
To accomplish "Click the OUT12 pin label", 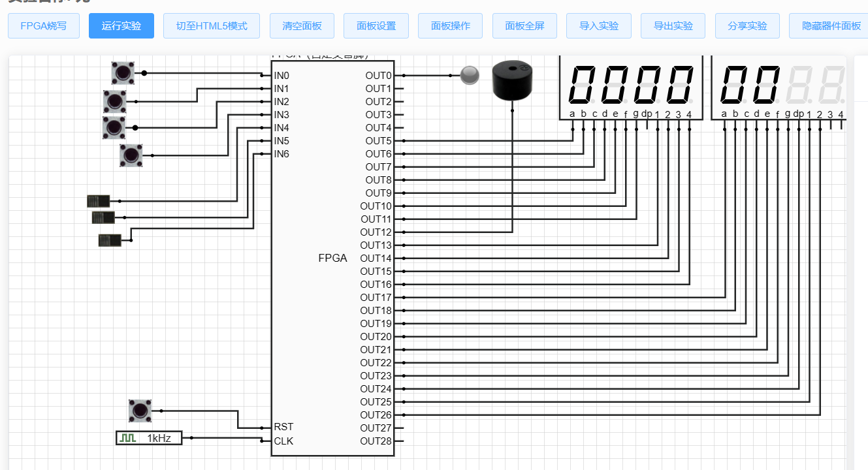I will [x=376, y=232].
